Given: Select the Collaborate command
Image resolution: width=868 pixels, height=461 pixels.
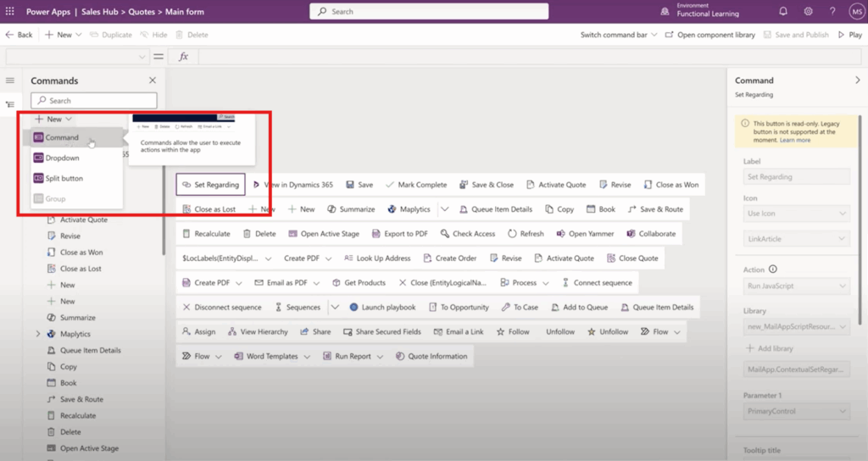Looking at the screenshot, I should (x=651, y=234).
